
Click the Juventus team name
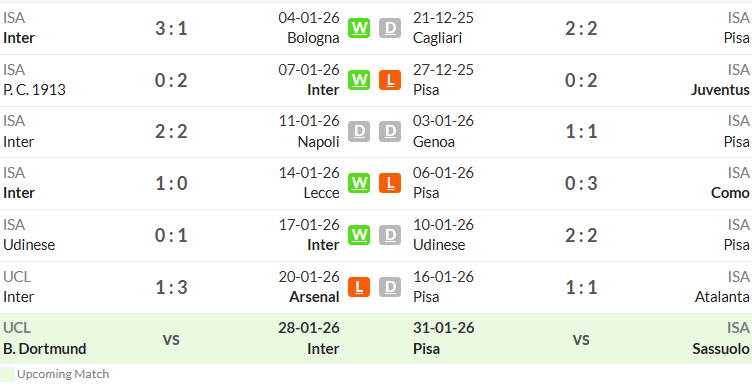coord(720,90)
